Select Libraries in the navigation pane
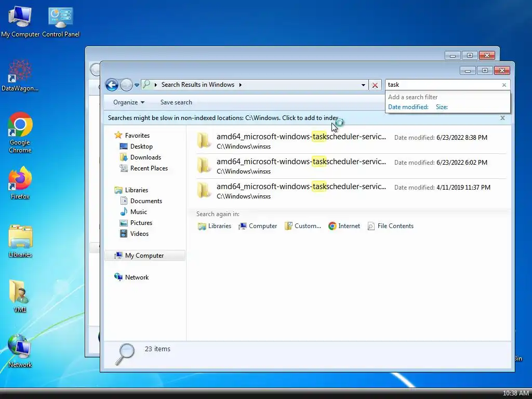The width and height of the screenshot is (532, 399). 131,190
